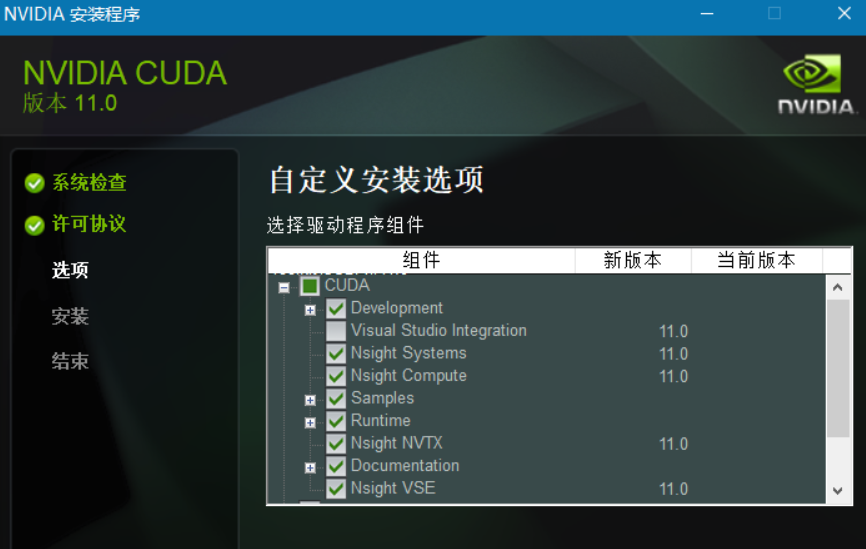Uncheck the Development component checkbox

click(336, 308)
